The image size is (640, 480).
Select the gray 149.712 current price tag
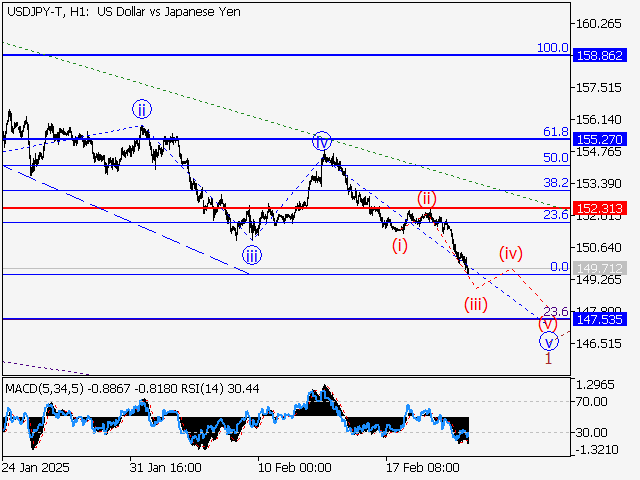[x=600, y=268]
